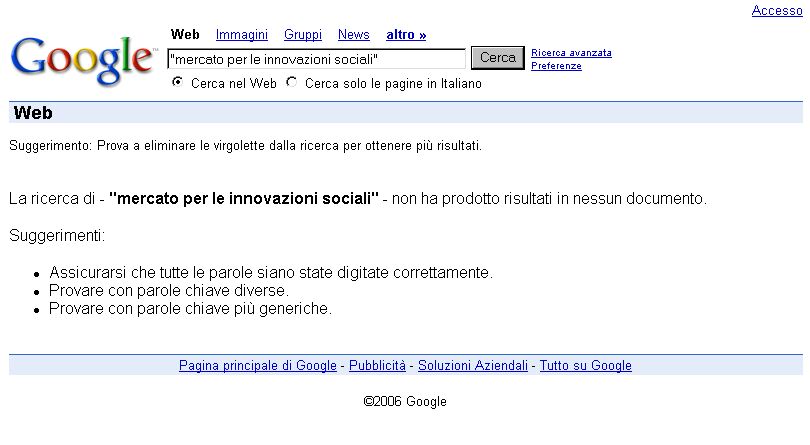810x445 pixels.
Task: Open the Ricerca avanzata link
Action: 571,53
